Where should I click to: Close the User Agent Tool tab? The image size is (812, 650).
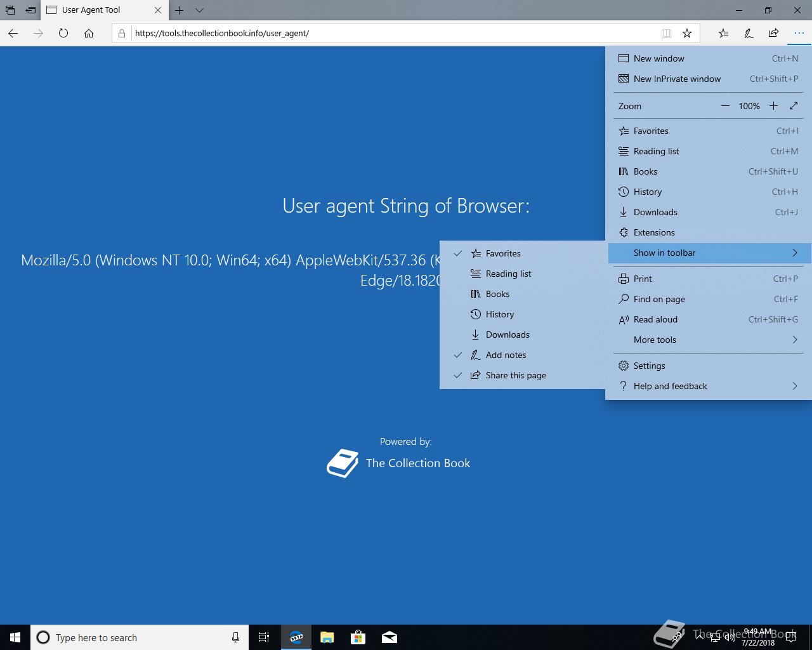[158, 10]
